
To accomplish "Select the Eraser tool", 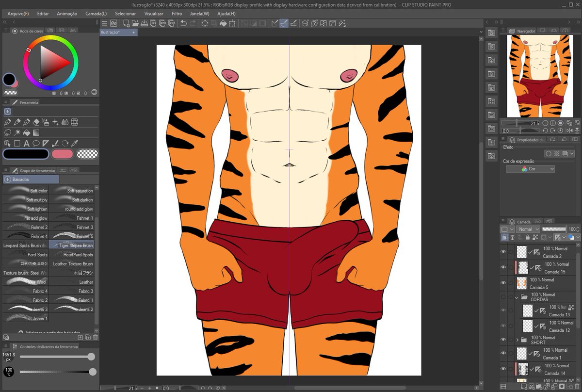I will pos(36,122).
